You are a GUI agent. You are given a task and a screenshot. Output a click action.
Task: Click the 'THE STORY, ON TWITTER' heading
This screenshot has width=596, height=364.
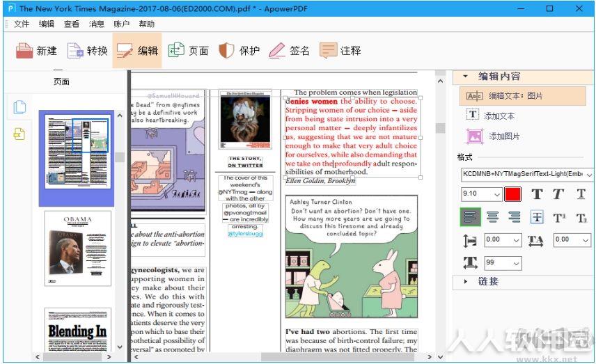click(246, 162)
